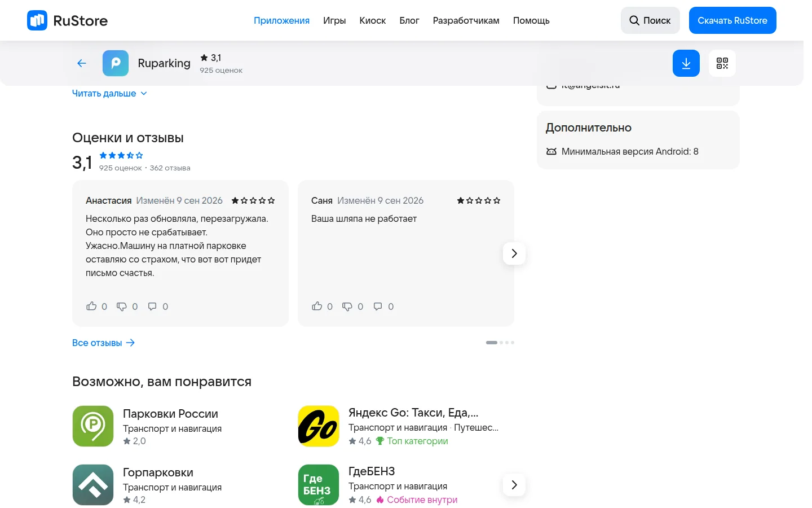
Task: Click Анастасия's one-star rating
Action: click(253, 200)
